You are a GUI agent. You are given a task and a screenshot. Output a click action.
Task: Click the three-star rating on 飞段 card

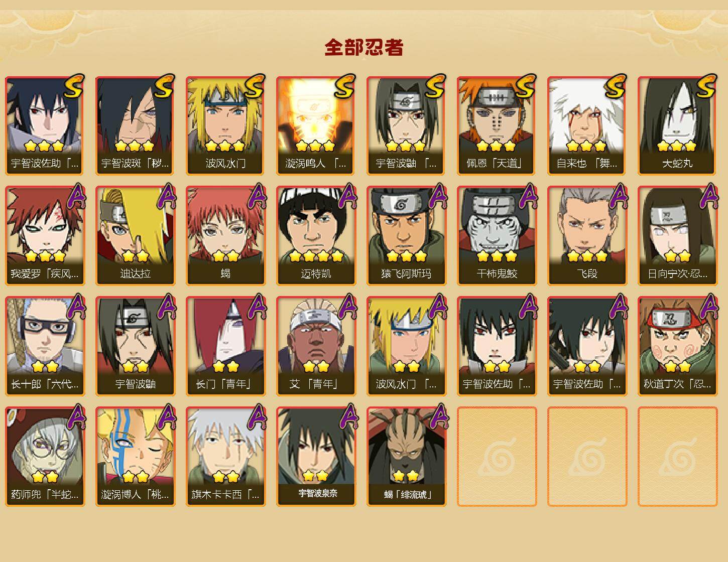pyautogui.click(x=587, y=256)
